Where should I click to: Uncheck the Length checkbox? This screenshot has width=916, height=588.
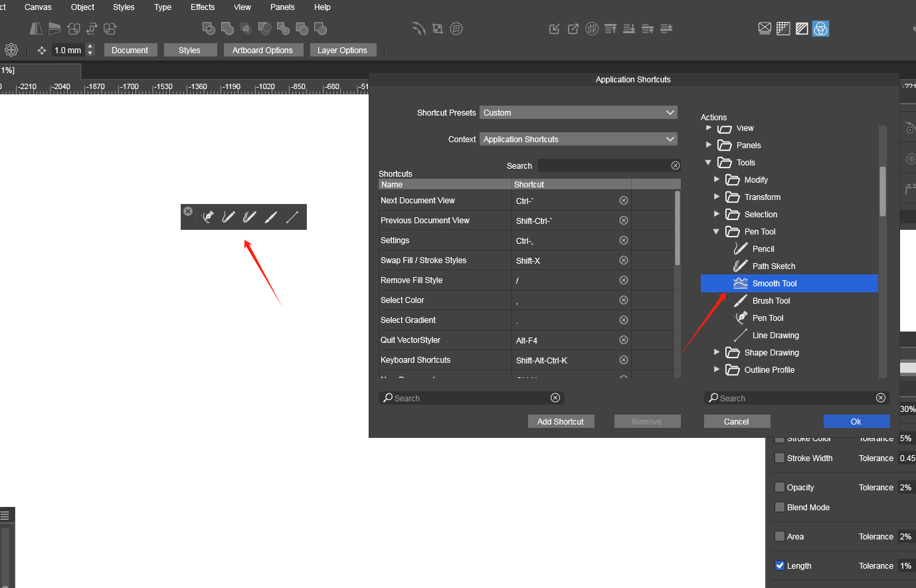[x=780, y=565]
